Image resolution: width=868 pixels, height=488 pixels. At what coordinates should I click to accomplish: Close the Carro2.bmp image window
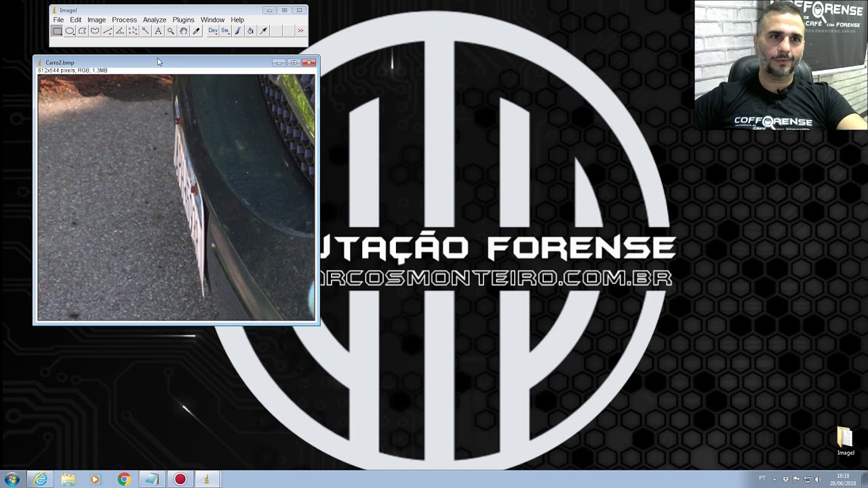click(x=309, y=62)
